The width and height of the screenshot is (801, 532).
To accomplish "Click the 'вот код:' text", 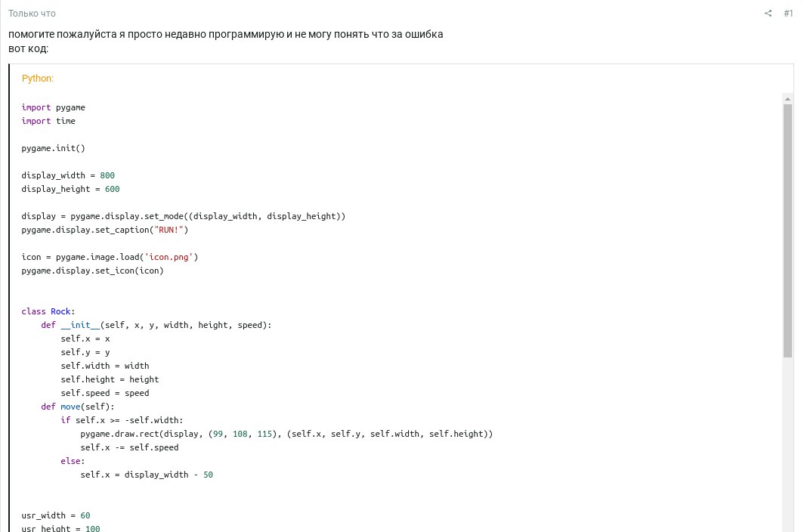I will click(x=28, y=49).
